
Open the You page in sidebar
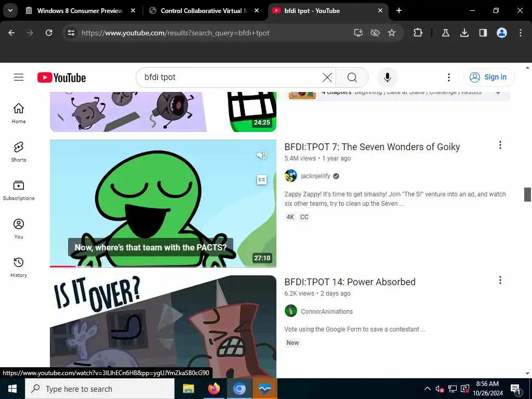click(19, 229)
